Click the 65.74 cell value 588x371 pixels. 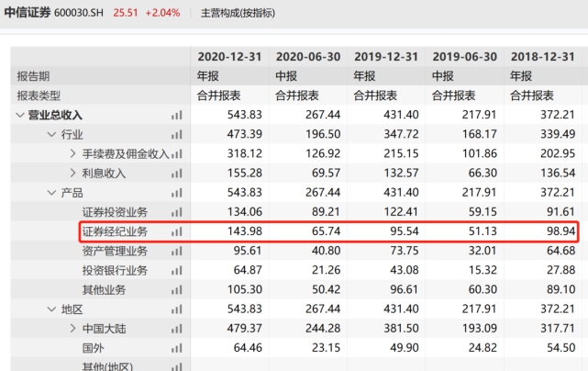[327, 230]
